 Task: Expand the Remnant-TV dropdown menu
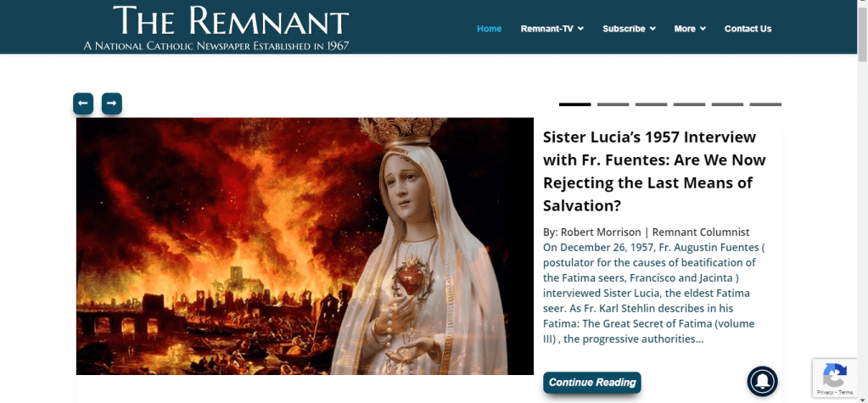[x=552, y=29]
